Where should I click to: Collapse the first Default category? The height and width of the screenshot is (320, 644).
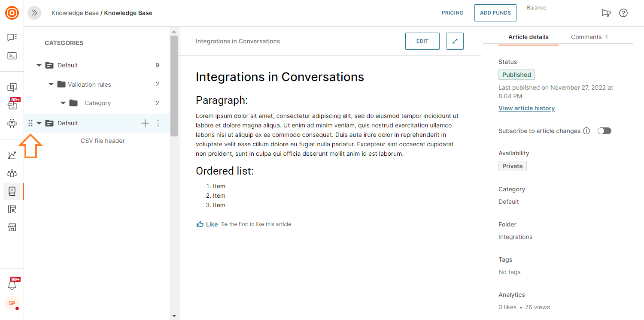[39, 65]
